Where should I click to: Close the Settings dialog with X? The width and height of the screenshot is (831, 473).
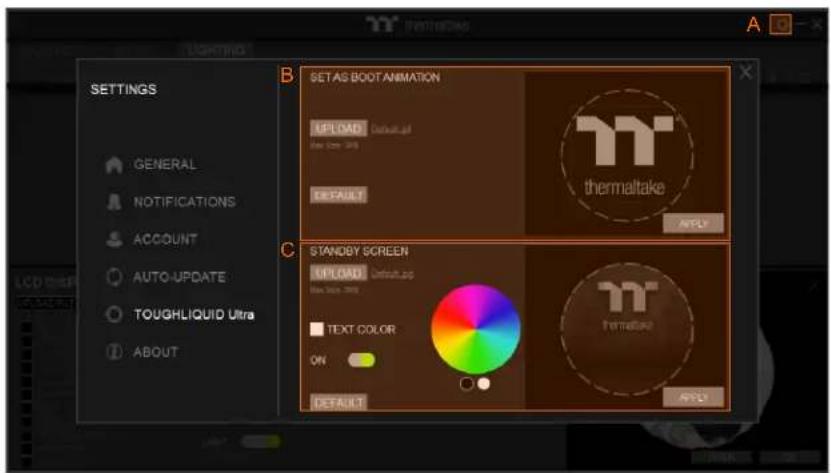(745, 72)
